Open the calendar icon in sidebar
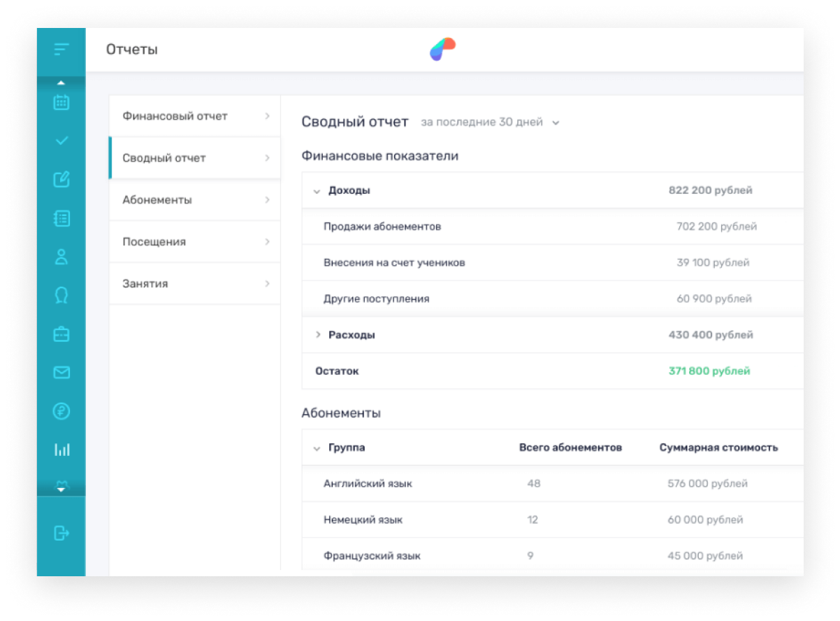 (61, 102)
